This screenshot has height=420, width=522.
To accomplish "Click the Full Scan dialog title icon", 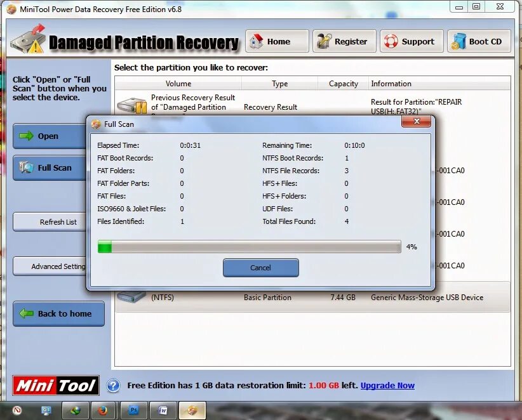I will point(96,124).
